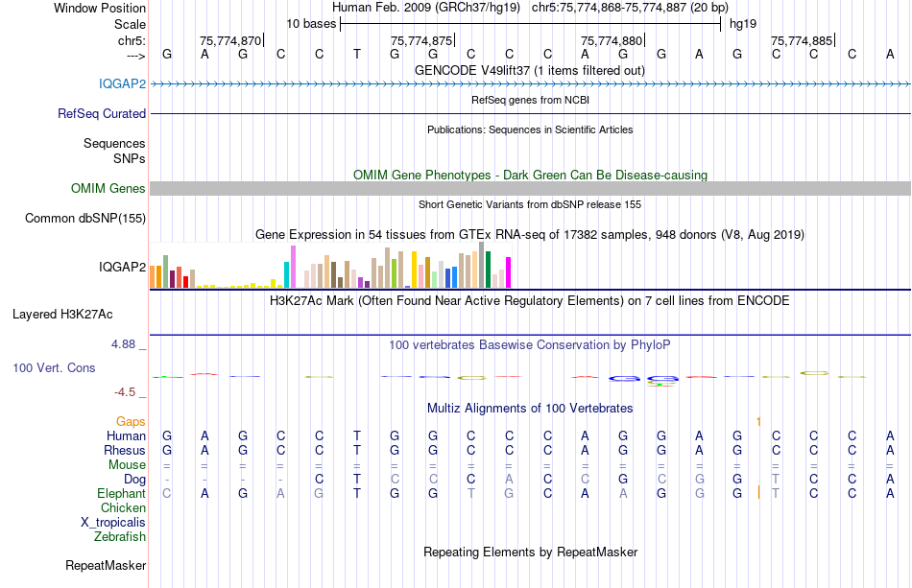Click the T base in the Human row

(x=357, y=435)
